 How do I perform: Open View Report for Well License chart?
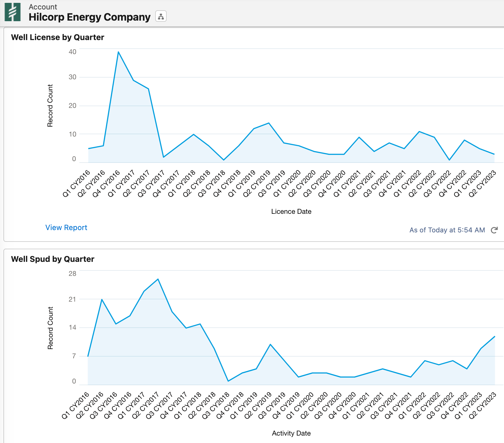[66, 228]
